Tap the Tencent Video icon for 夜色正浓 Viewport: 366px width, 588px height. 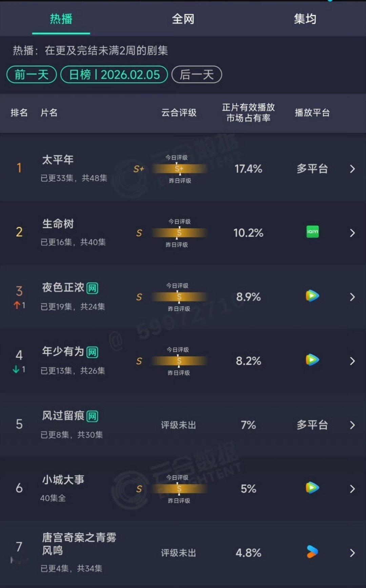[312, 296]
